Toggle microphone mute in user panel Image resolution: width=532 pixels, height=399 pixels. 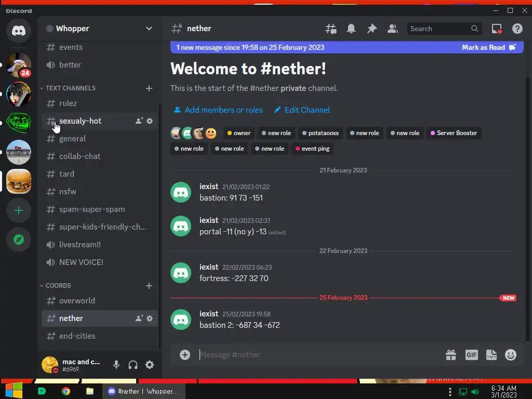pos(116,365)
